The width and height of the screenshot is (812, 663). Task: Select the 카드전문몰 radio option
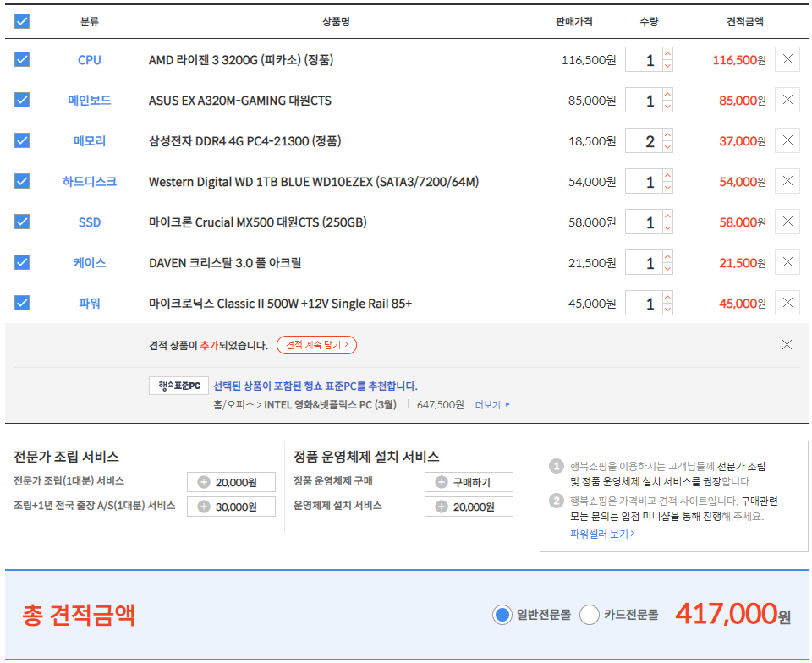pos(590,615)
